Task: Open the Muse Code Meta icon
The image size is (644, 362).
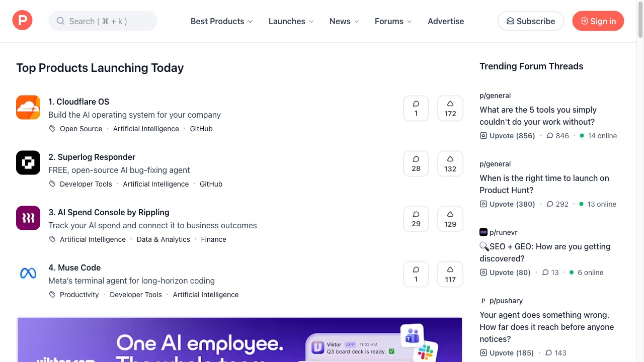Action: (28, 273)
